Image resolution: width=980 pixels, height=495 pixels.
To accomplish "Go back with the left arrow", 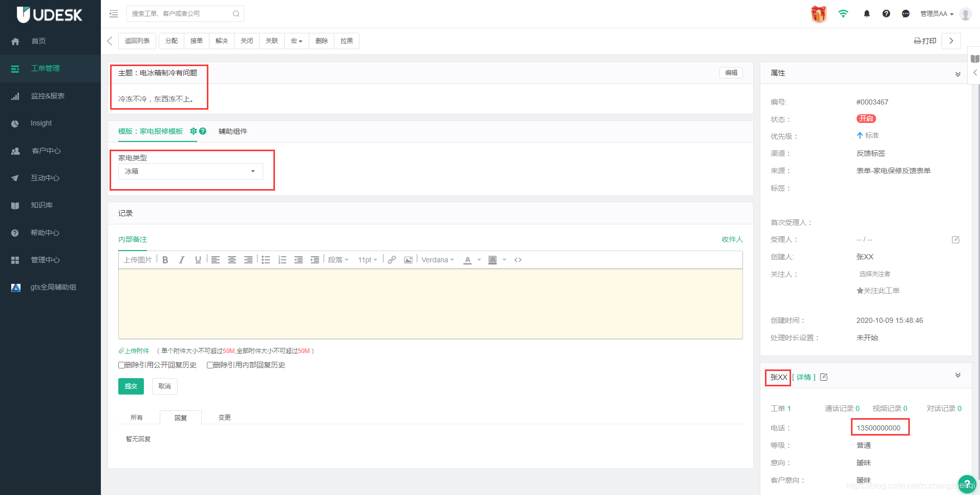I will coord(110,41).
